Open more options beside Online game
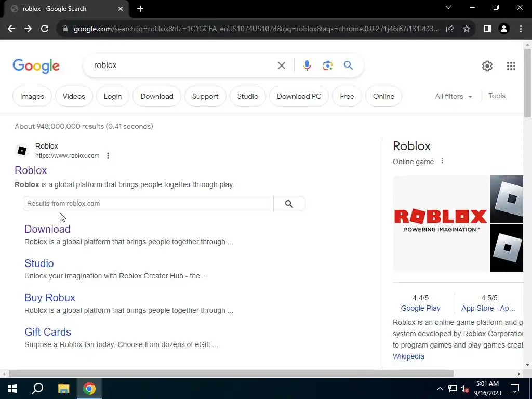Viewport: 532px width, 399px height. click(442, 161)
